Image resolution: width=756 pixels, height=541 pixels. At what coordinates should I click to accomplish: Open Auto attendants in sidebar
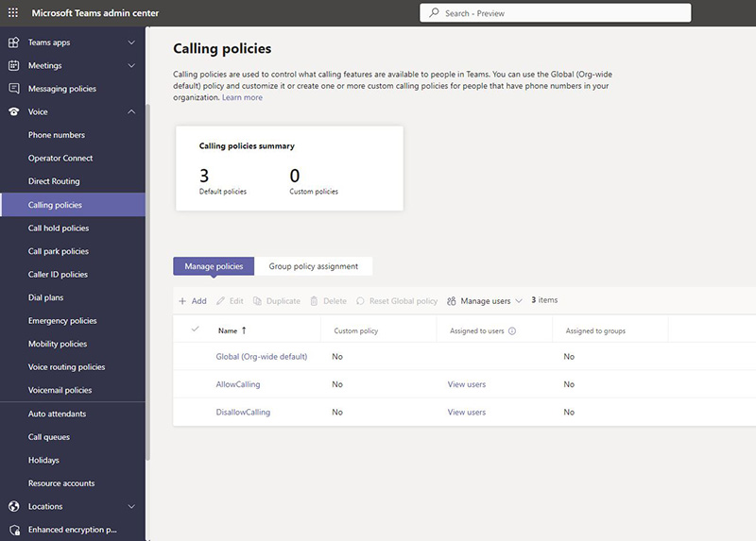57,414
